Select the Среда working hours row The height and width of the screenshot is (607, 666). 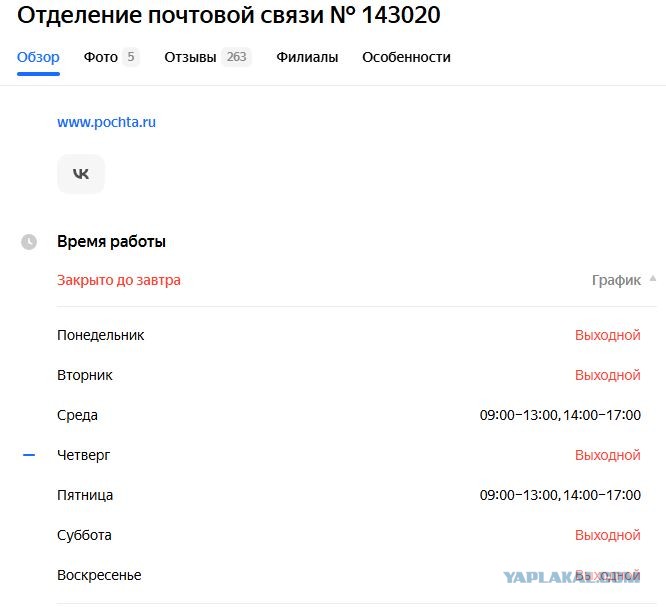tap(349, 415)
